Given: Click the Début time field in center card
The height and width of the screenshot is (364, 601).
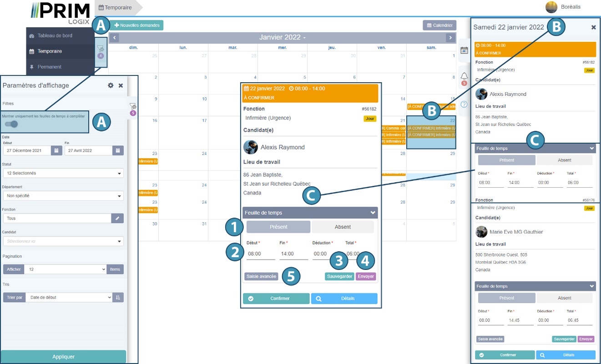Looking at the screenshot, I should point(261,254).
